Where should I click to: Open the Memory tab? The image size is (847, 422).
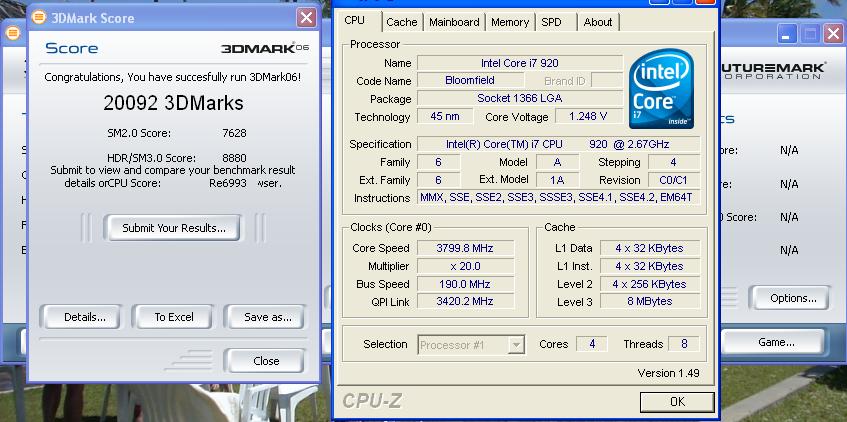510,22
